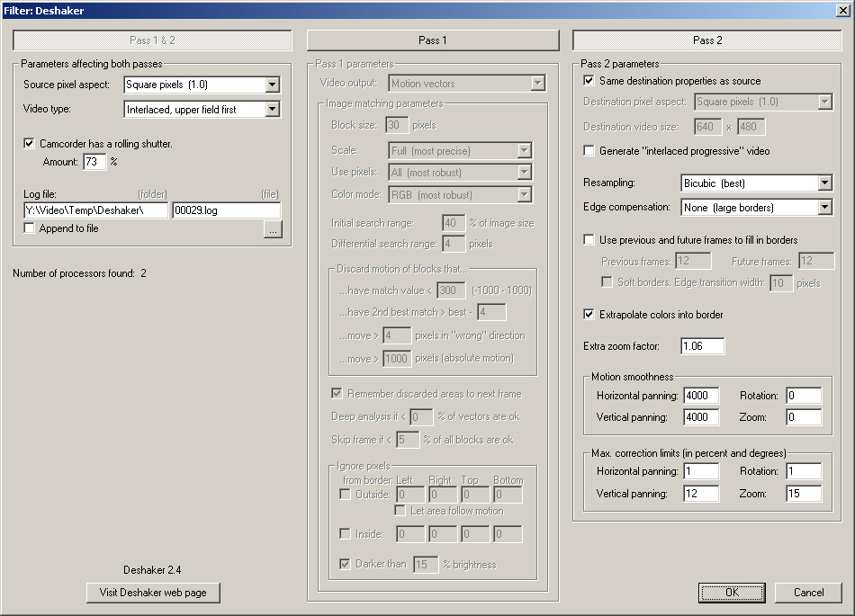Image resolution: width=855 pixels, height=616 pixels.
Task: Switch to the Pass 1 & 2 tab
Action: pyautogui.click(x=152, y=40)
